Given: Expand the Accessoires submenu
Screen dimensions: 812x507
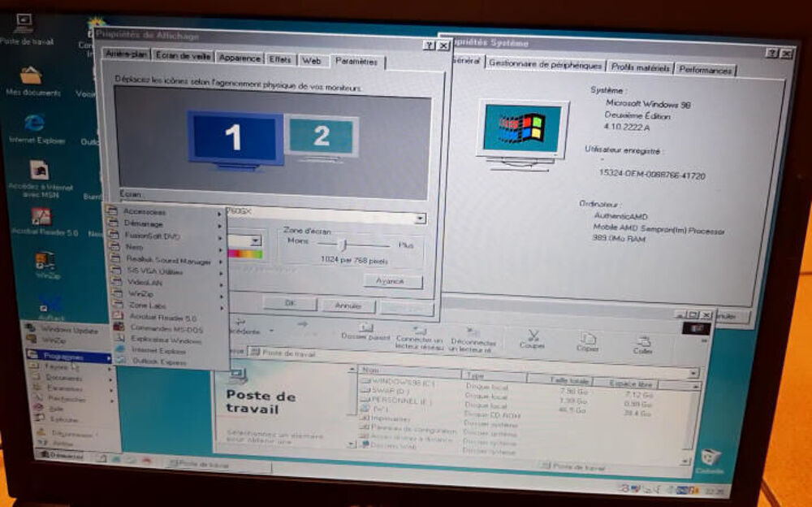Looking at the screenshot, I should [x=165, y=211].
